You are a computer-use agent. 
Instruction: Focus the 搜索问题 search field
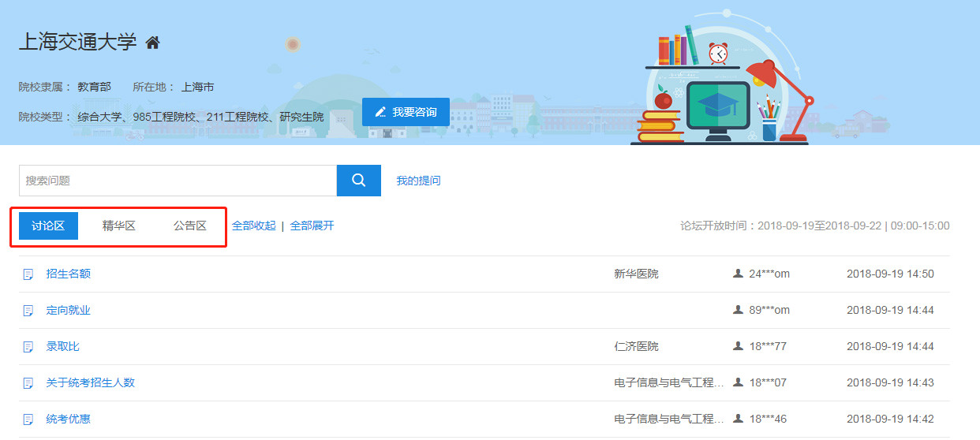pyautogui.click(x=178, y=181)
